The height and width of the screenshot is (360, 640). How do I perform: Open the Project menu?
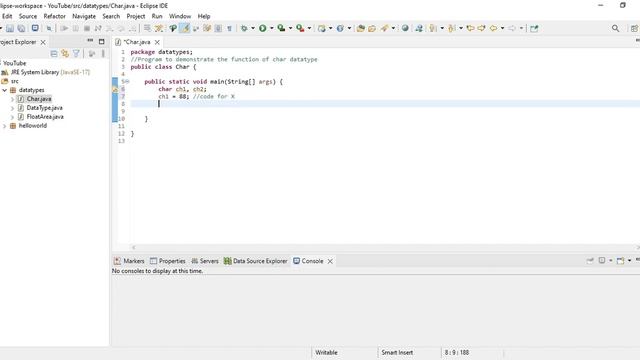pos(136,16)
